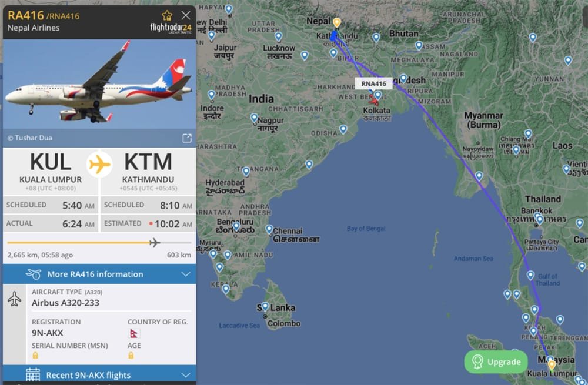Click the yellow plane icon between KUL and KTM
The width and height of the screenshot is (588, 385).
(x=99, y=164)
